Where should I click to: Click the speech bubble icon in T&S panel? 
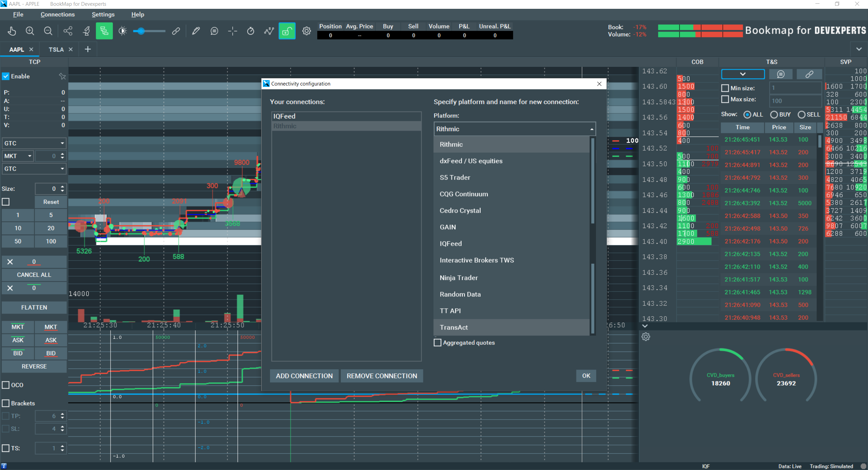click(x=780, y=74)
